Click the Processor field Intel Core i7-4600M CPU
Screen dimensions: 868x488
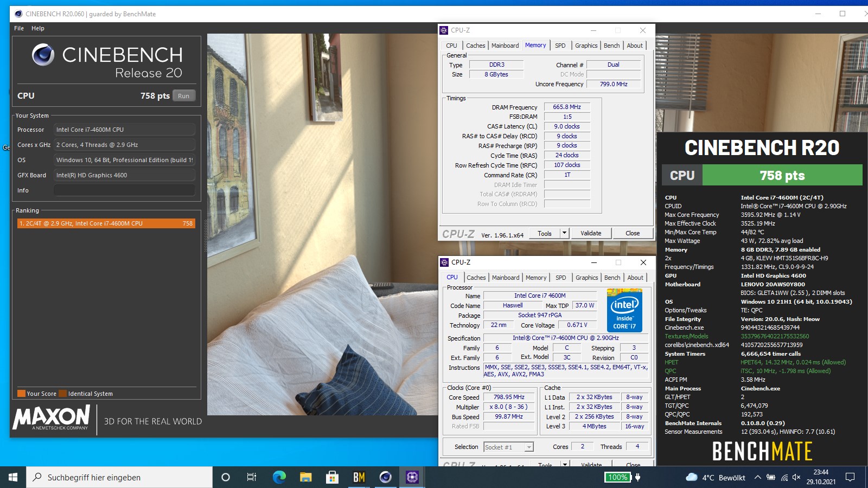[124, 130]
